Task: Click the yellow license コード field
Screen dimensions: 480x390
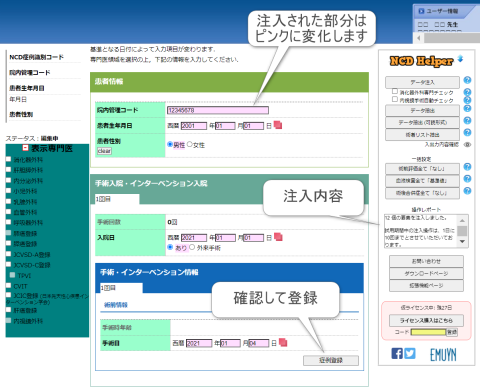Action: pos(428,332)
